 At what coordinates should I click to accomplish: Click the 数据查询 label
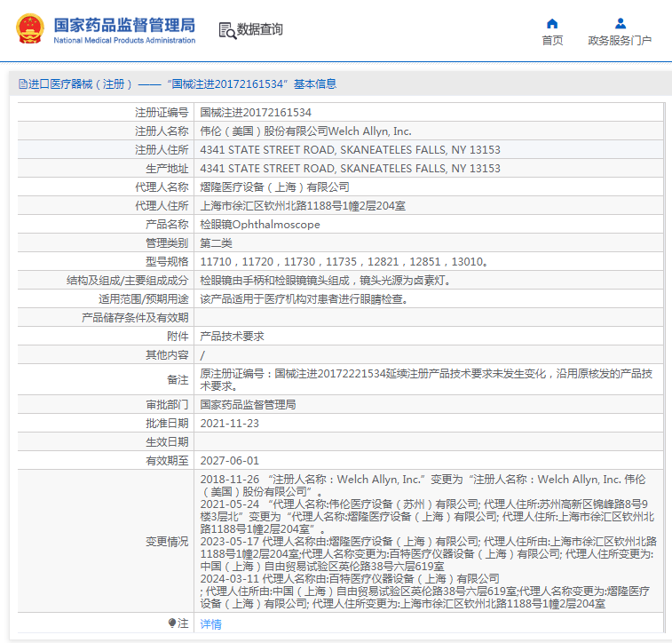pyautogui.click(x=260, y=29)
